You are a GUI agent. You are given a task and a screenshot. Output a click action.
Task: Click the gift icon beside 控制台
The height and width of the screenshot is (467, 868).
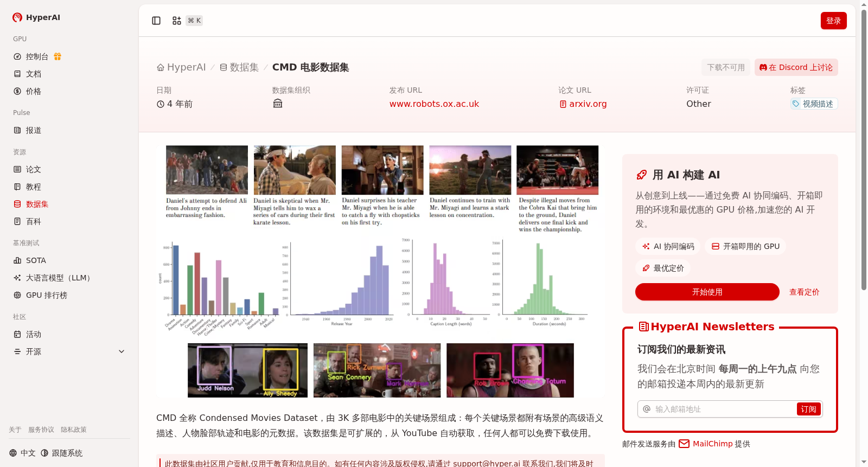[58, 56]
